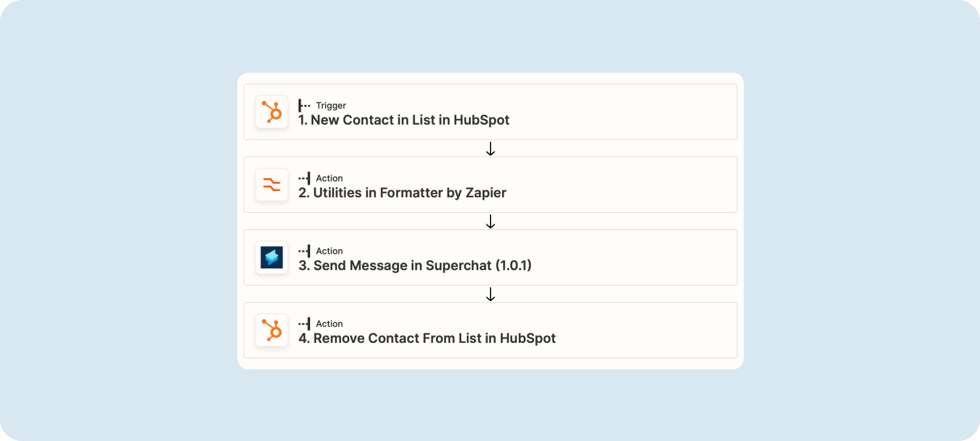This screenshot has width=980, height=441.
Task: Click the action symbol in step 4
Action: pos(304,323)
